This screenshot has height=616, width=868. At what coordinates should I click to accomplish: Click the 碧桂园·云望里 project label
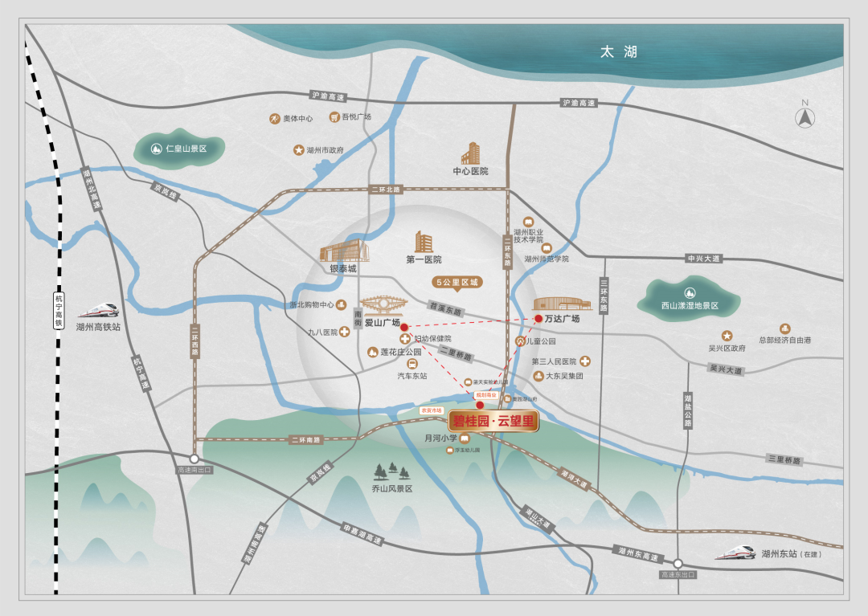[x=493, y=422]
